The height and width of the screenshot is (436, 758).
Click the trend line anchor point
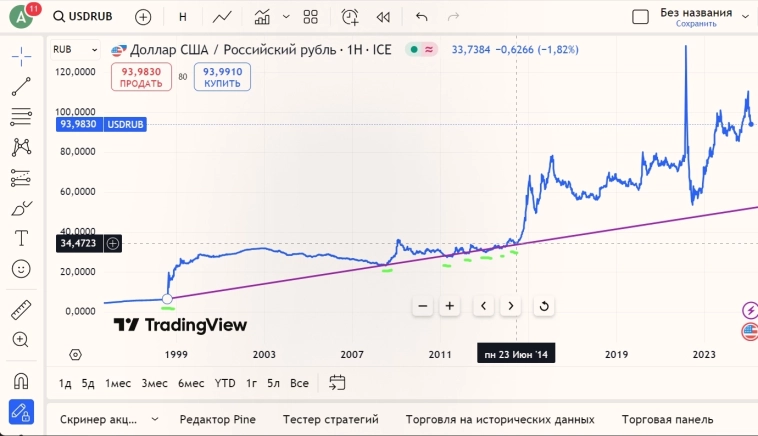click(167, 299)
